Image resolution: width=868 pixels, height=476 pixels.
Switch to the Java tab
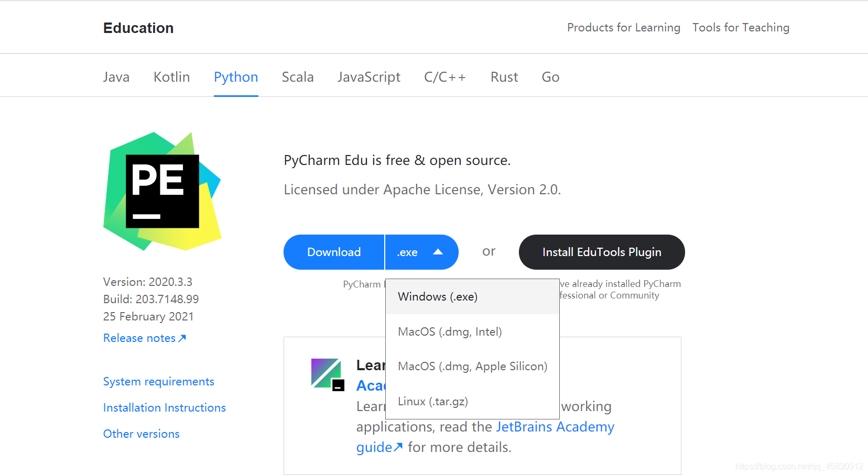(x=116, y=77)
